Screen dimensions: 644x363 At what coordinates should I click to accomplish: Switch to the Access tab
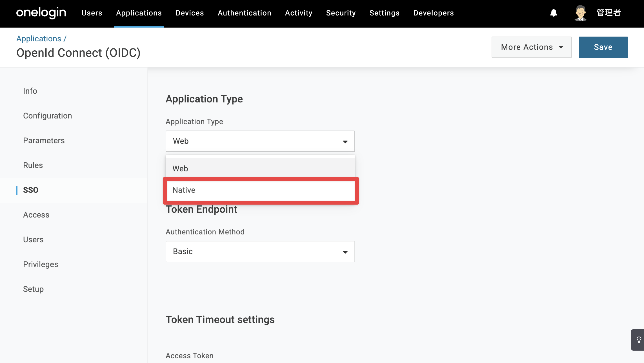36,215
